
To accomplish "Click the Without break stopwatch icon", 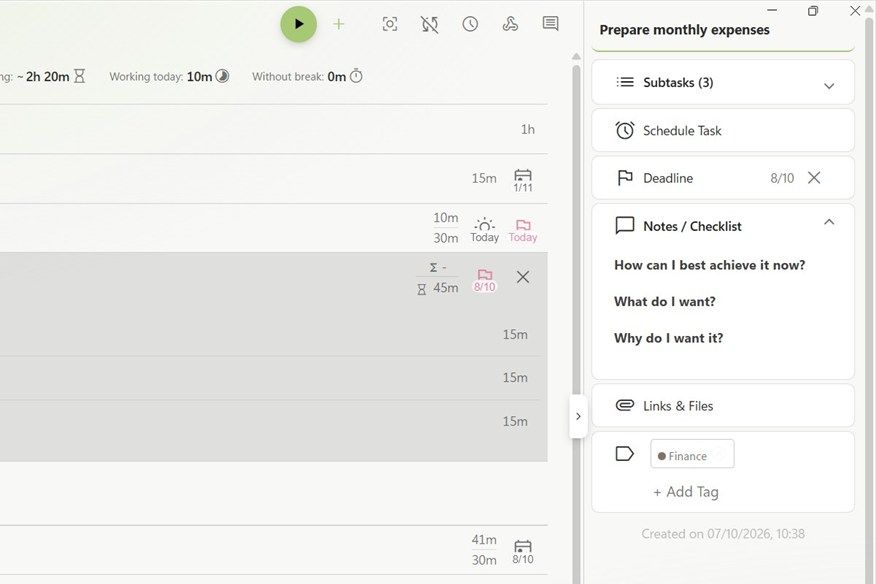I will (x=356, y=76).
